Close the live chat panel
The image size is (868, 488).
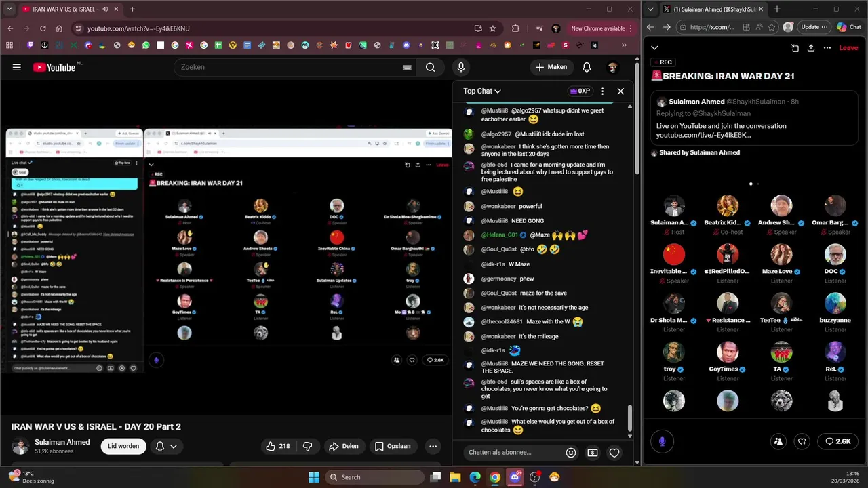[x=620, y=91]
